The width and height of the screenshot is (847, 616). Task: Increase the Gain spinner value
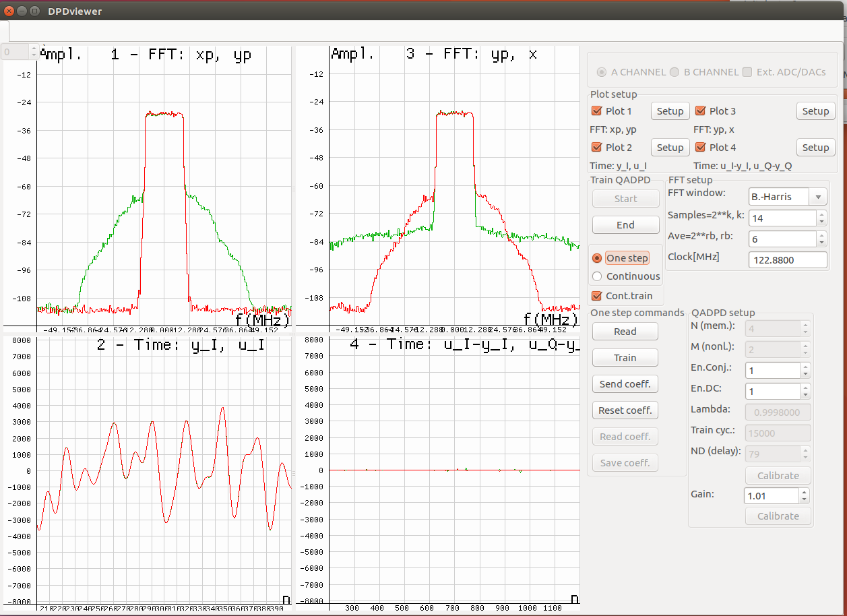[x=804, y=492]
